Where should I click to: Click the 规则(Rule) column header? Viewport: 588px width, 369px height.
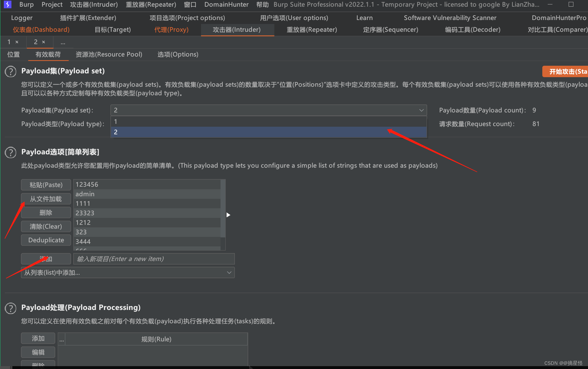tap(156, 339)
